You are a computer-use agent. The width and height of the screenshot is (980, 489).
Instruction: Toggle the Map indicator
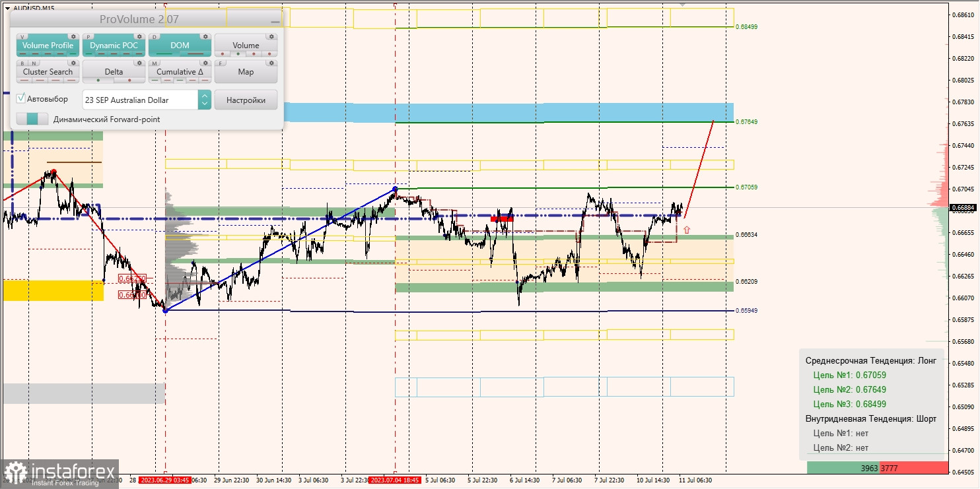246,72
